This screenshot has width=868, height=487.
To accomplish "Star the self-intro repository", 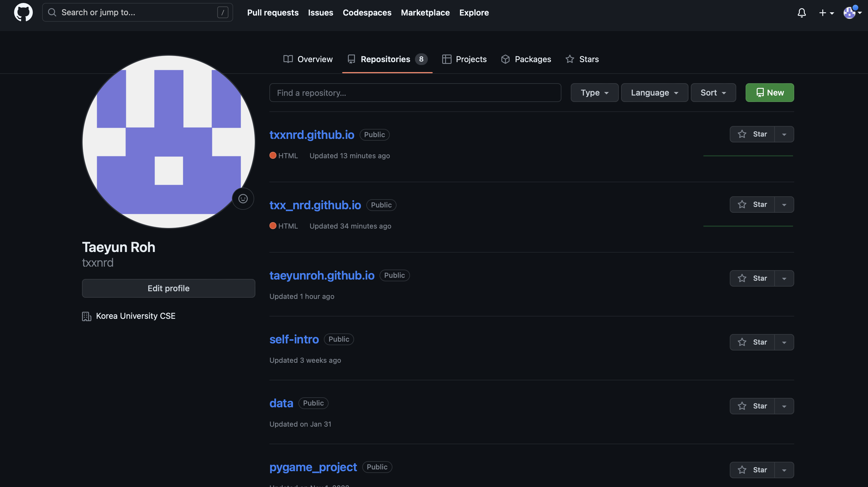I will tap(752, 342).
